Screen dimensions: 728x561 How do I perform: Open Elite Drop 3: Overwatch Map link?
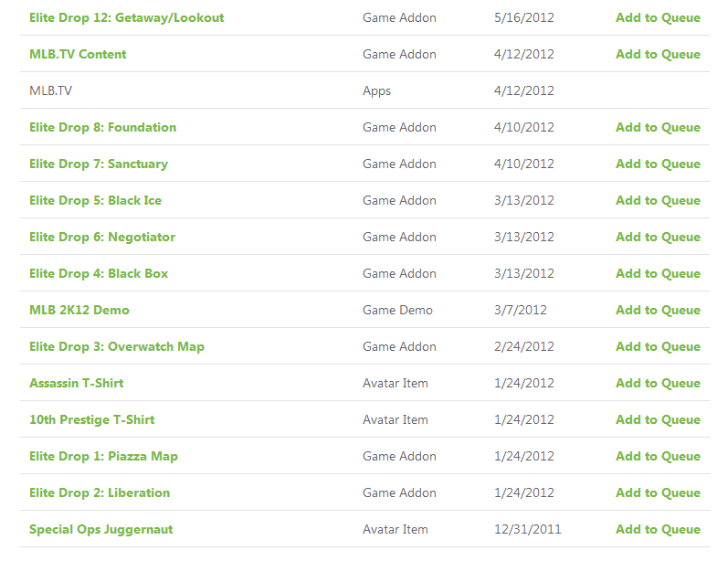point(117,347)
